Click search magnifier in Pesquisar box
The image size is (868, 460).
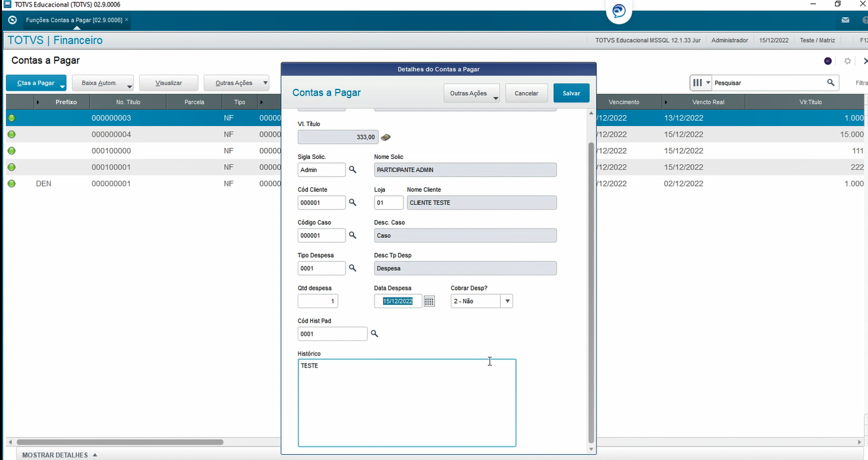click(831, 83)
